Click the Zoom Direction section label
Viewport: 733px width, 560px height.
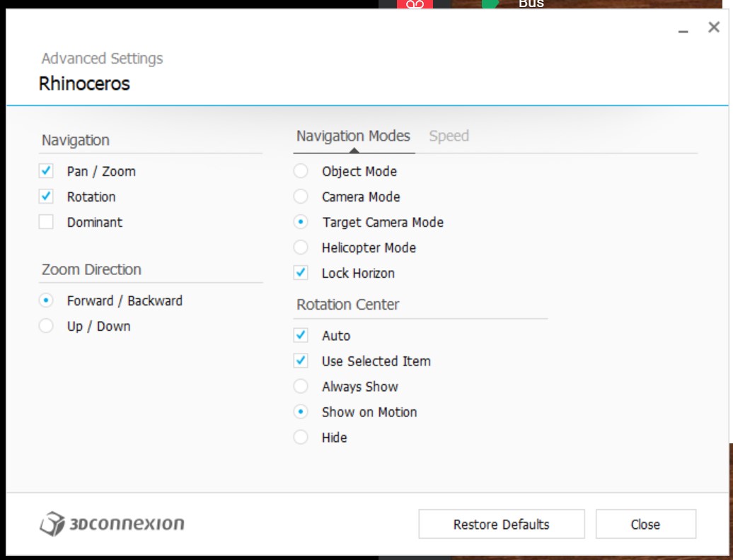91,269
